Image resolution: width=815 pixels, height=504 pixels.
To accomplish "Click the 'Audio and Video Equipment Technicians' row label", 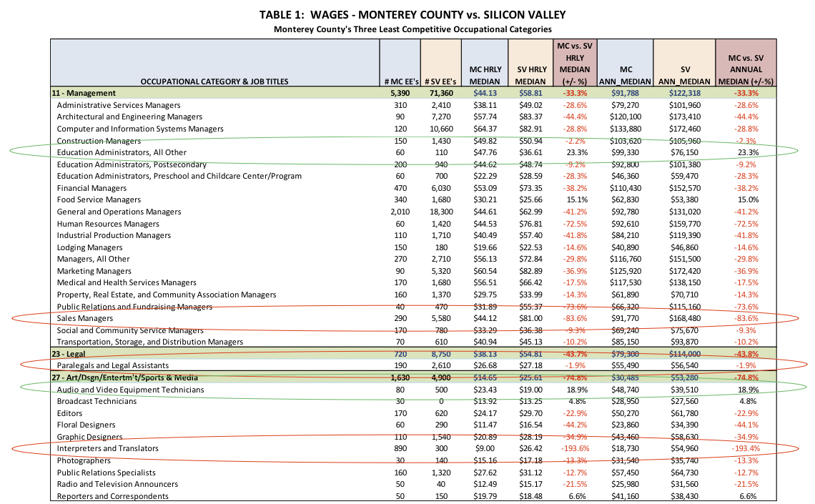I will click(x=130, y=390).
